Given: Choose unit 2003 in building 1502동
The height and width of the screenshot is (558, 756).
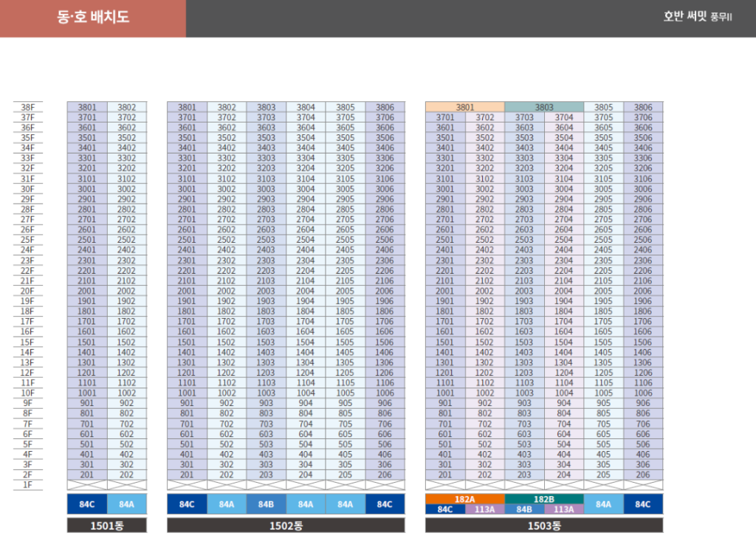Looking at the screenshot, I should point(266,291).
